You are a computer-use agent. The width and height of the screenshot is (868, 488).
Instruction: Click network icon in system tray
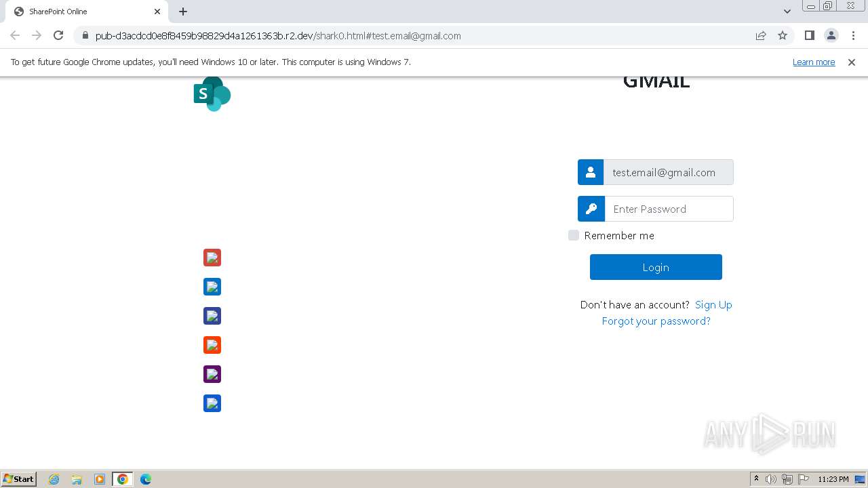(787, 479)
